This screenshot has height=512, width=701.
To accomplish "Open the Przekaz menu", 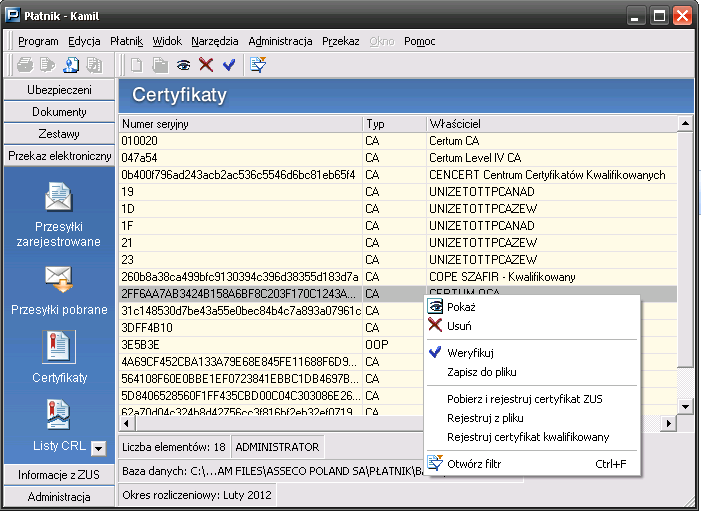I will (341, 41).
